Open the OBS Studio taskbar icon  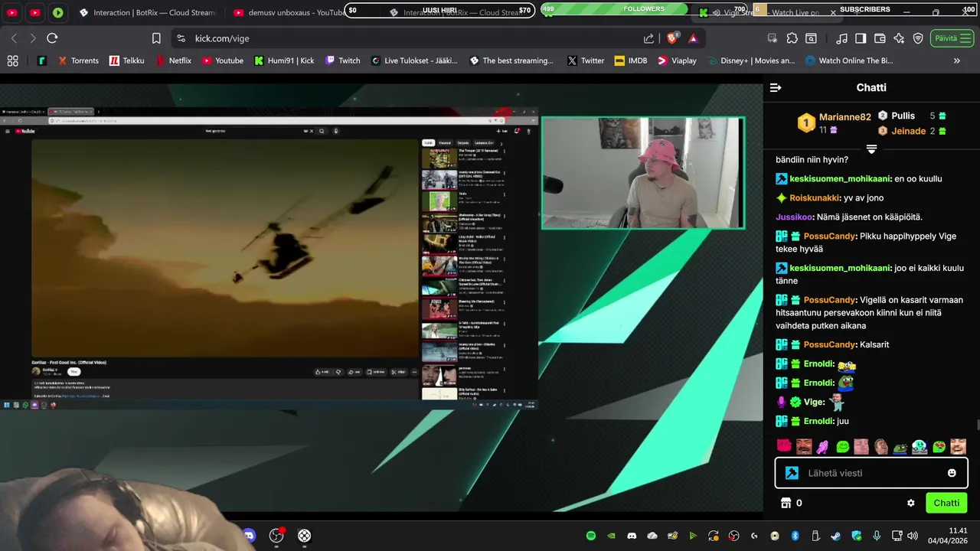point(276,536)
